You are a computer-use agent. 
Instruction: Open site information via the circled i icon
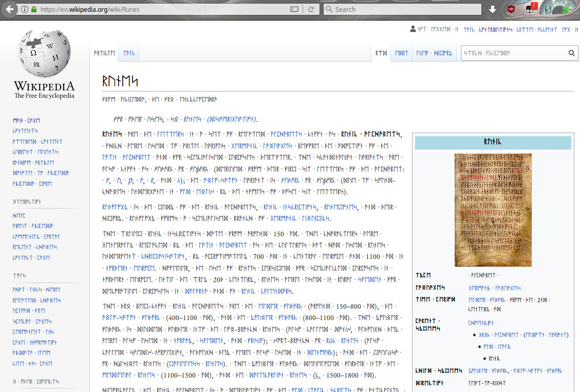click(25, 9)
